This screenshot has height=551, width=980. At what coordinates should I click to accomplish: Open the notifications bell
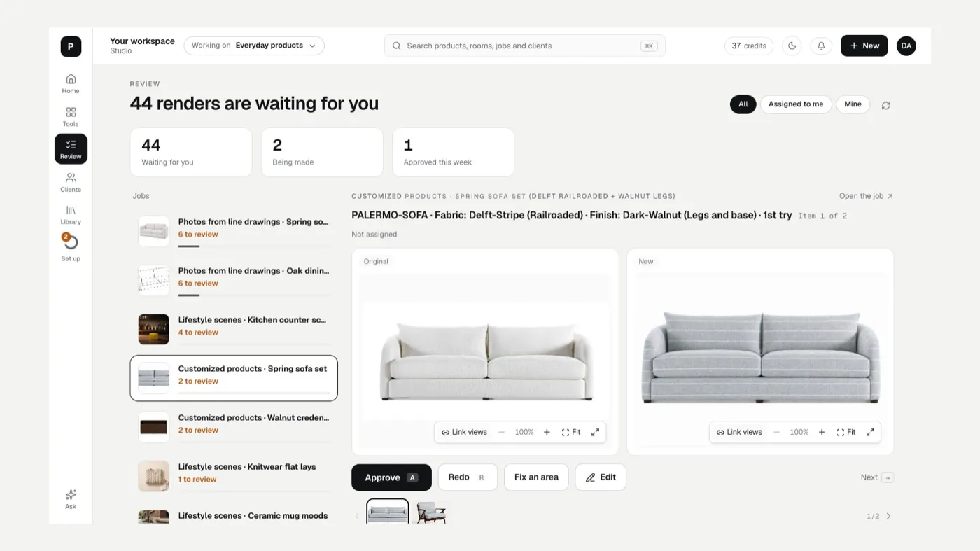point(821,46)
